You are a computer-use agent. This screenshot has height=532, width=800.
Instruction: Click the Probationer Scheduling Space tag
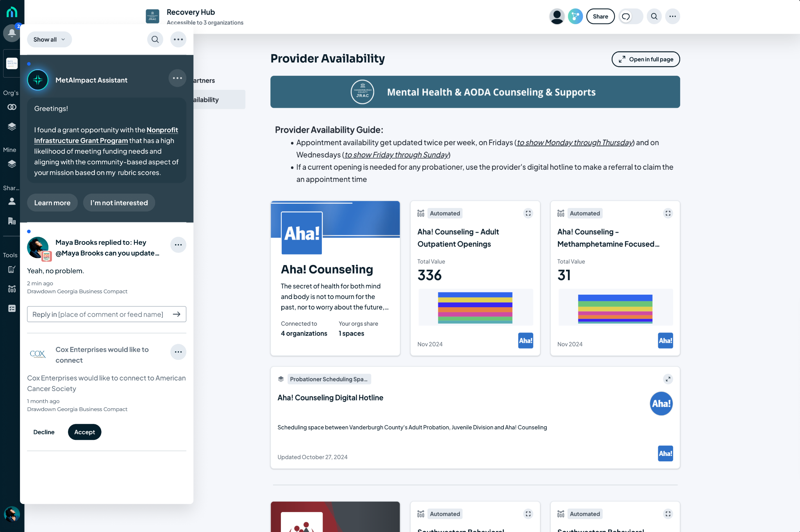click(329, 379)
